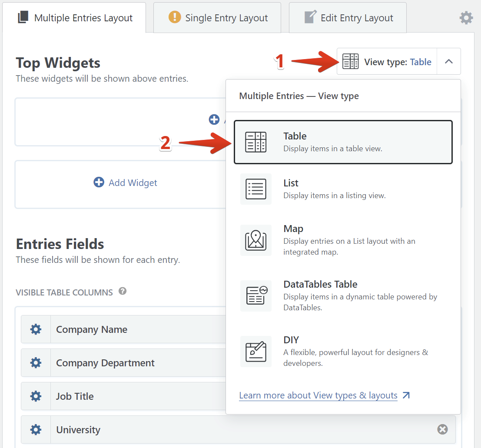Open University field settings gear
Screen dimensions: 481x448
[x=36, y=430]
